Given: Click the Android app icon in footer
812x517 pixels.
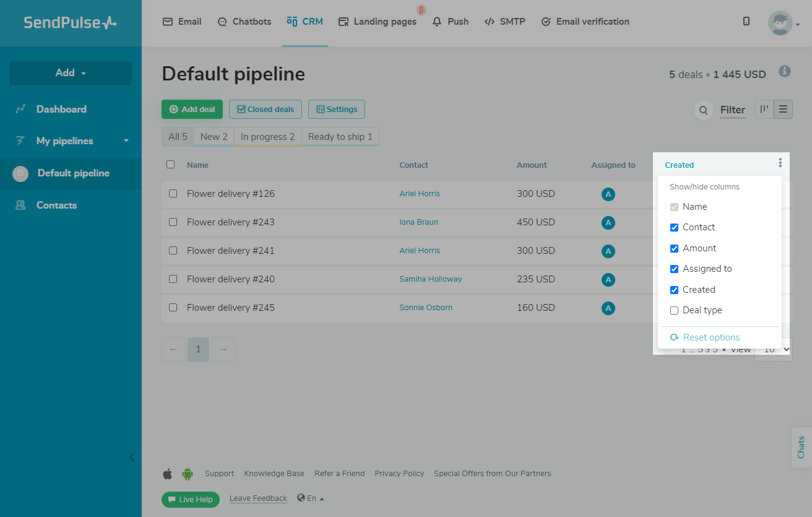Looking at the screenshot, I should point(187,474).
